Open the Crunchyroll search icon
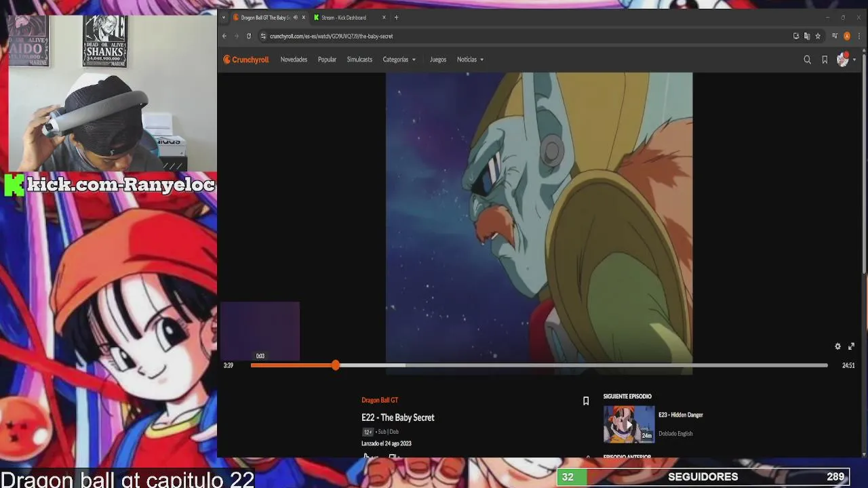Screen dimensions: 868x488 point(807,60)
